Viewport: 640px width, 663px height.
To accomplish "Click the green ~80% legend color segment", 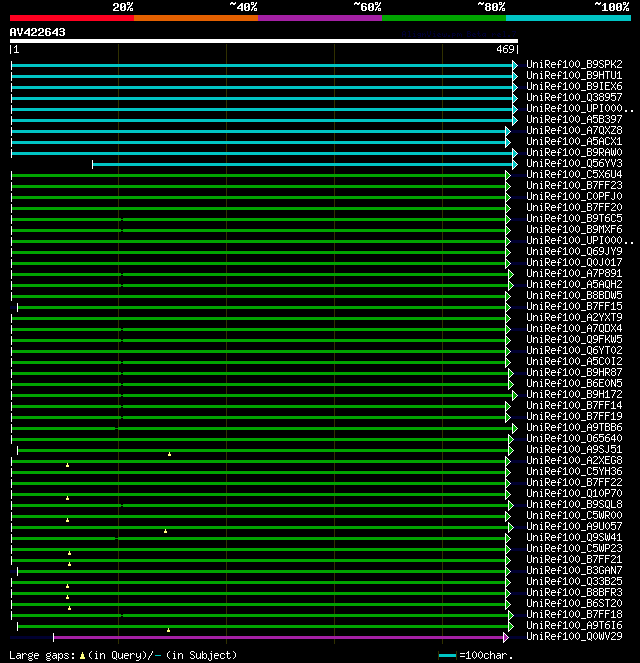I will point(444,18).
